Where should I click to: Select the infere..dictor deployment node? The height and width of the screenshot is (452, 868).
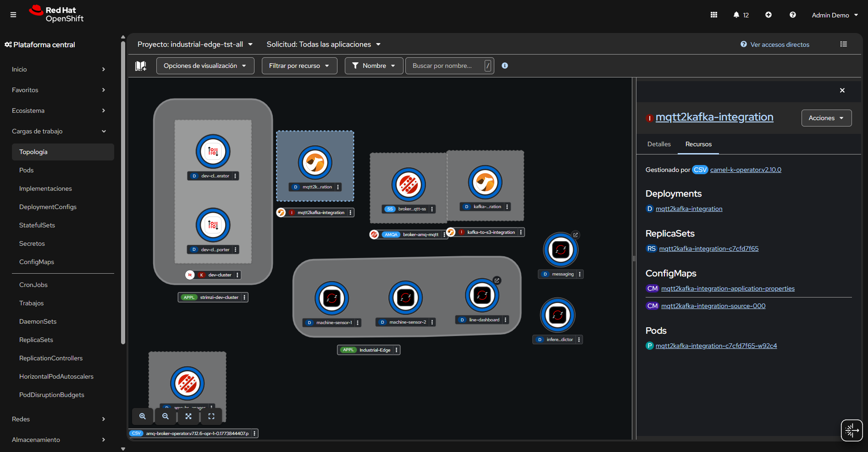click(558, 315)
